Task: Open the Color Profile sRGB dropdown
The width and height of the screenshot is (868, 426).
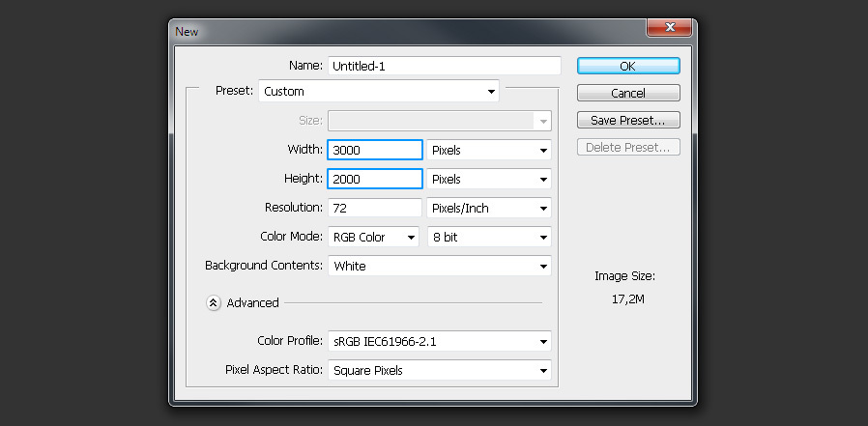Action: (440, 341)
